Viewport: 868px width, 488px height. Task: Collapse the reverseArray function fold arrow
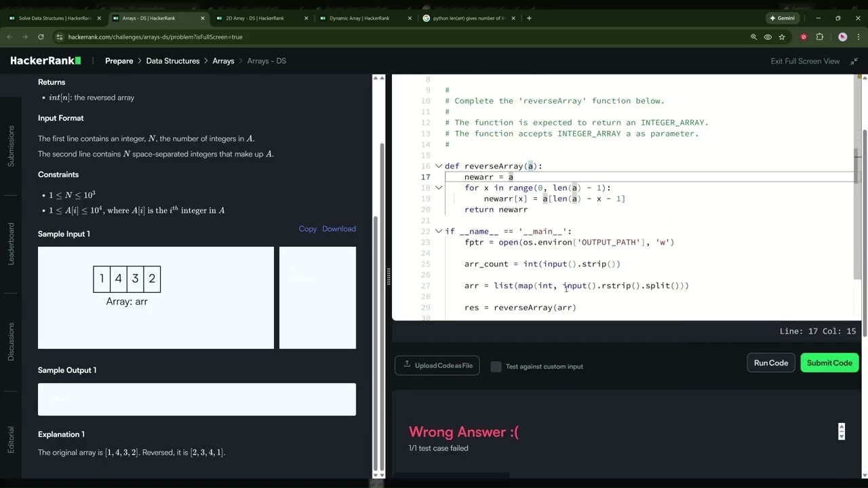[x=439, y=166]
